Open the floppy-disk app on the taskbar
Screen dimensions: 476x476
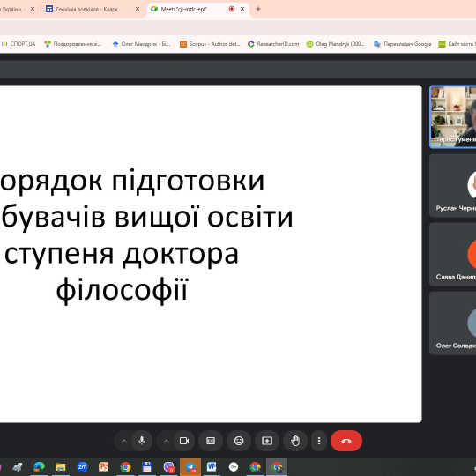[x=147, y=467]
